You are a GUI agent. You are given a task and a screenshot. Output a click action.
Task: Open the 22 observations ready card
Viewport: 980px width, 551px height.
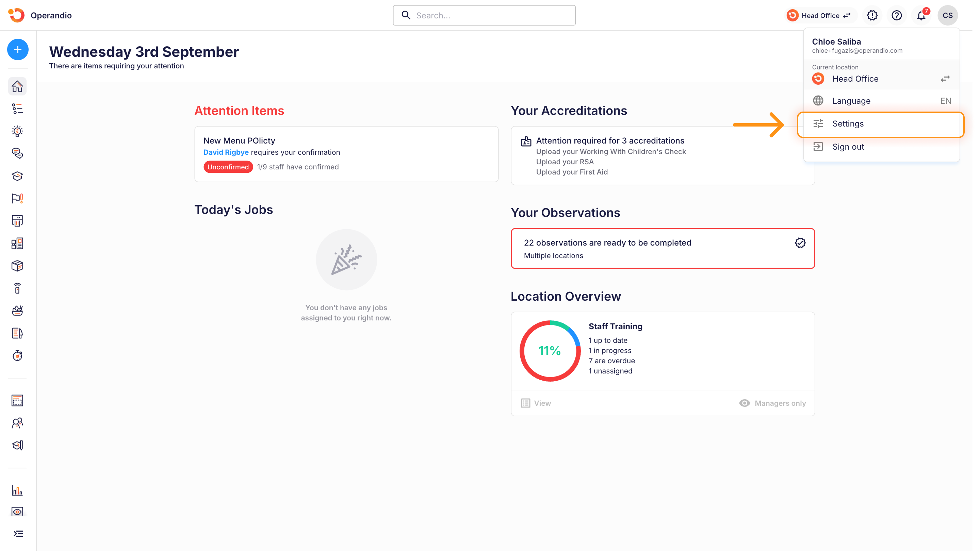[x=663, y=248]
